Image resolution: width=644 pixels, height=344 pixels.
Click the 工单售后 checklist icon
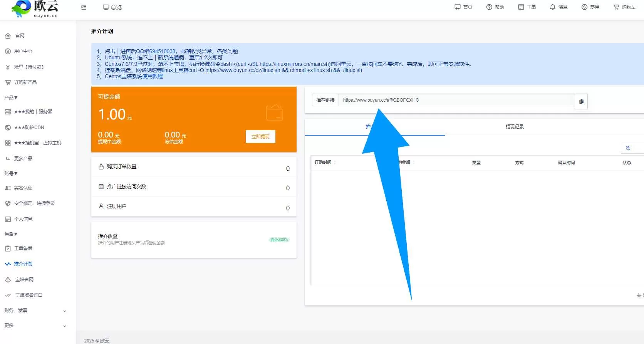pos(8,248)
